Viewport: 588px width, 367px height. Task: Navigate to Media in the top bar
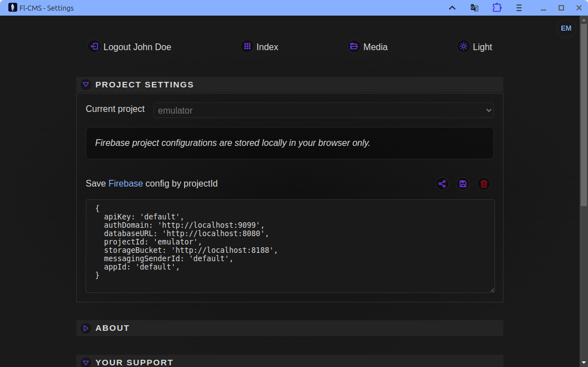374,47
